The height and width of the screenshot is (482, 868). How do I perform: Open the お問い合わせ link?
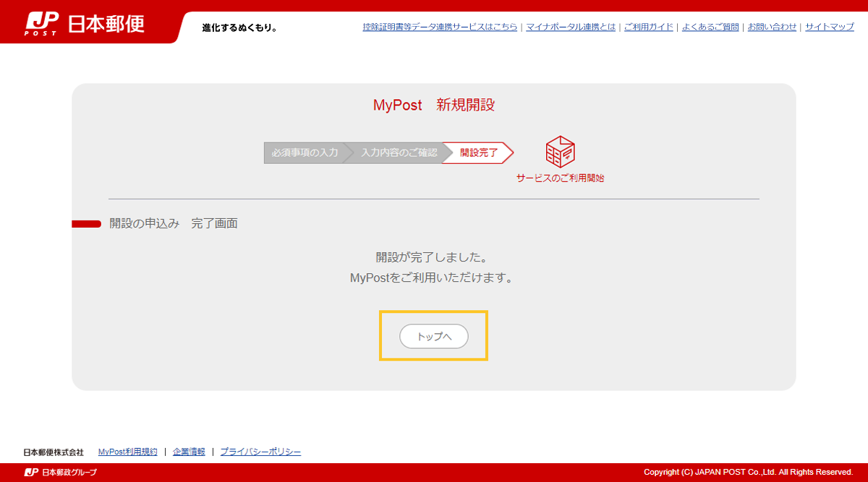(772, 27)
